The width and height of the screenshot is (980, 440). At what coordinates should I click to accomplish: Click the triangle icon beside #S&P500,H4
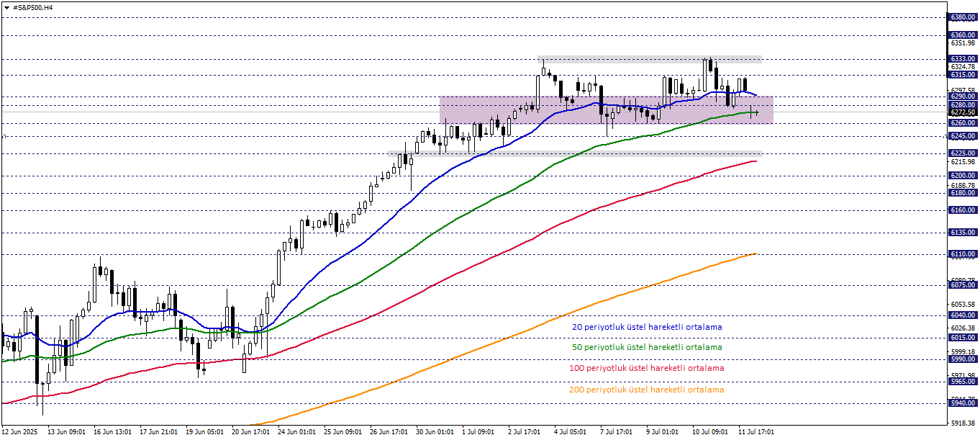[6, 7]
